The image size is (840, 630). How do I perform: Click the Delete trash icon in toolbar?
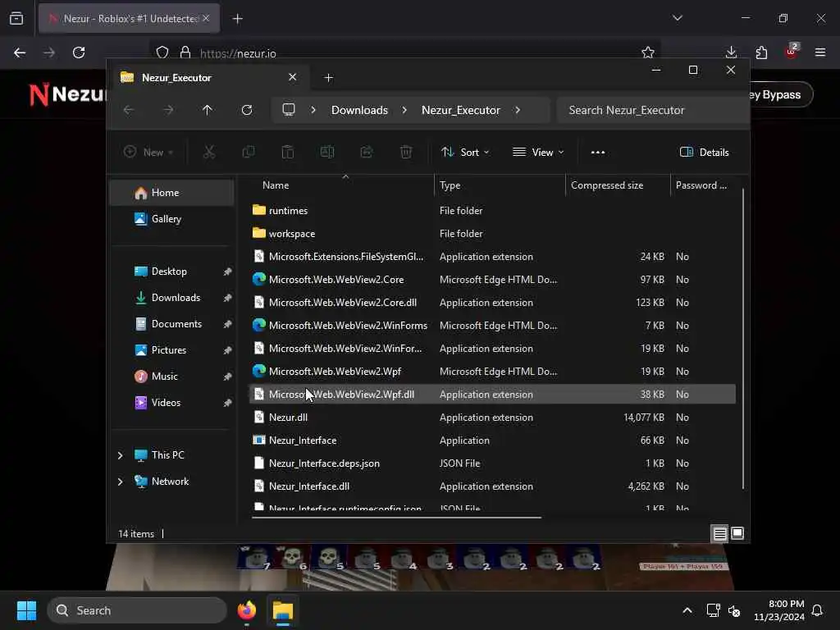pos(406,152)
